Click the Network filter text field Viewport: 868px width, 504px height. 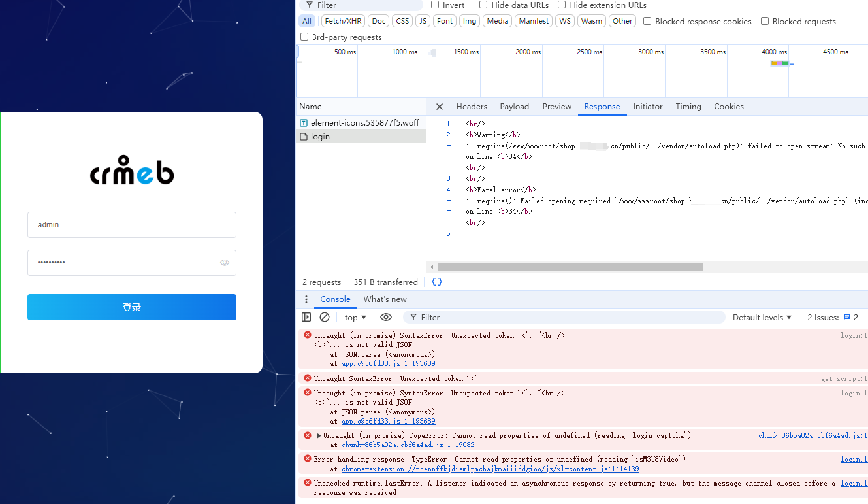click(361, 5)
